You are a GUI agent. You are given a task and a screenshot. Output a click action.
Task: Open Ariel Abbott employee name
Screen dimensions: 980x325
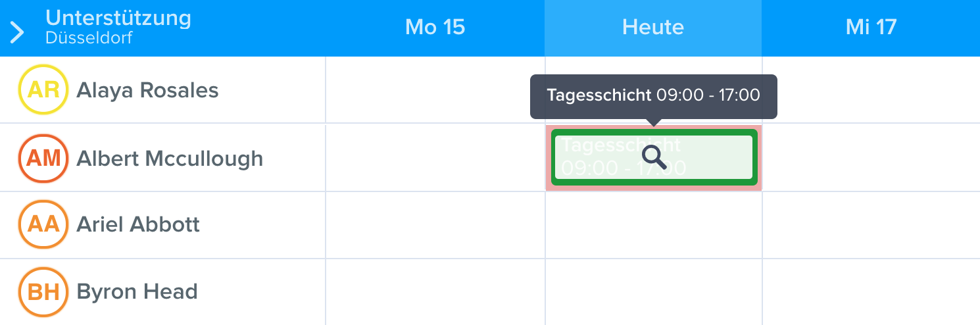138,225
